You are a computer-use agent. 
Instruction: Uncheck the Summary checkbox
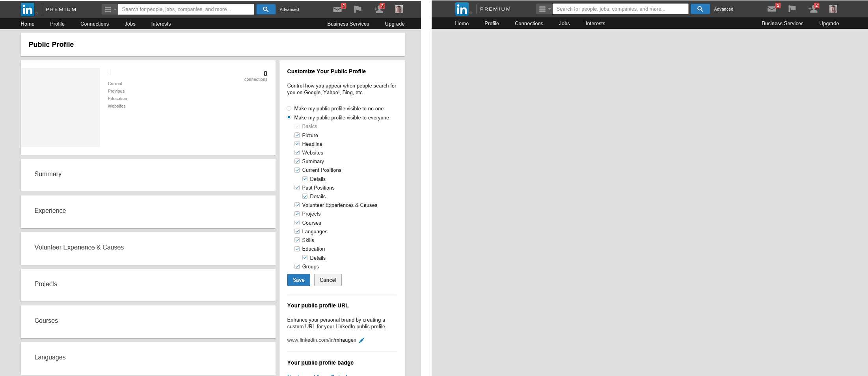pos(297,161)
